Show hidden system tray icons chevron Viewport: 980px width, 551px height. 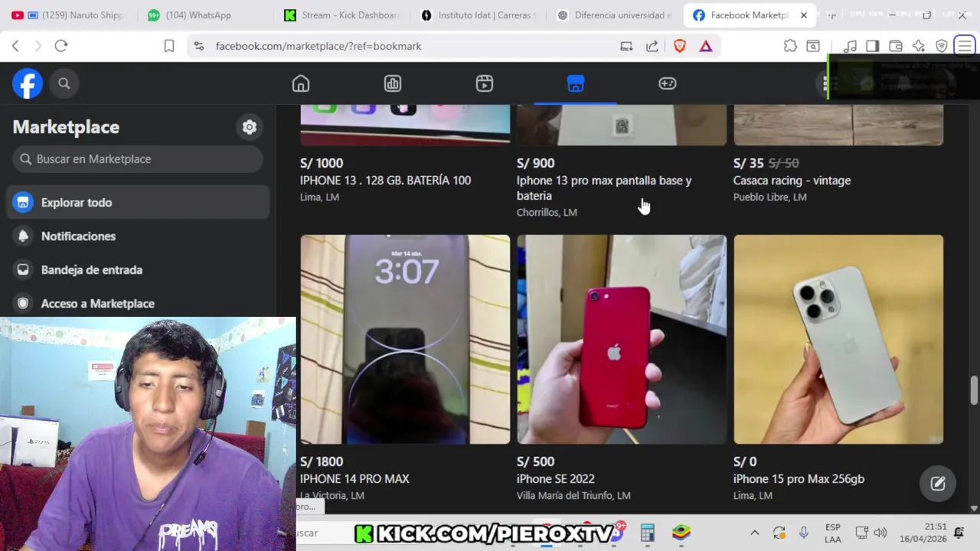pos(754,533)
